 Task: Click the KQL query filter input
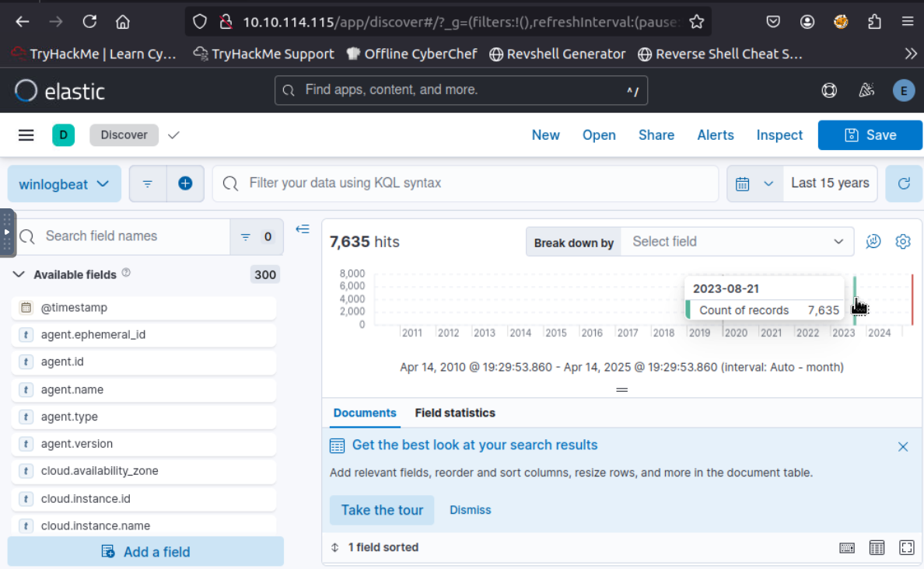(x=467, y=183)
